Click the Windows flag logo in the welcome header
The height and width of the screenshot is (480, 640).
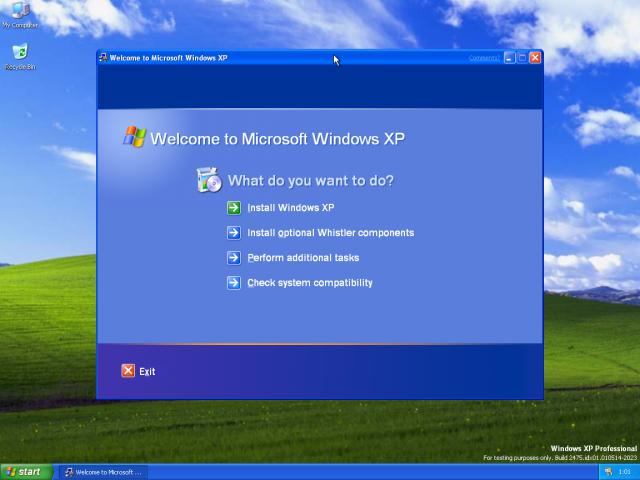tap(134, 137)
